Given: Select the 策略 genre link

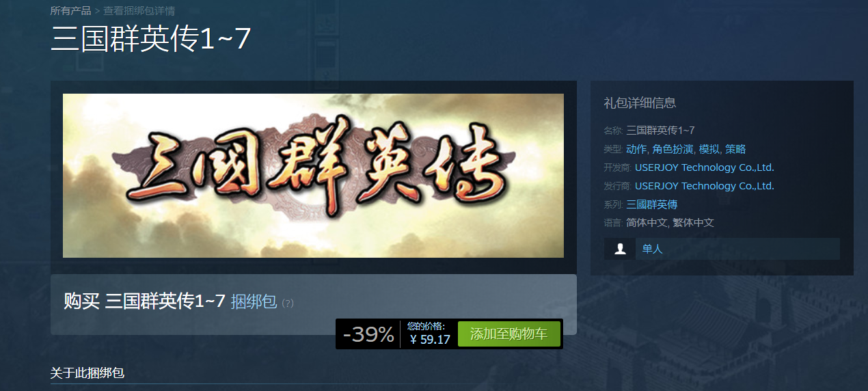Looking at the screenshot, I should click(x=735, y=149).
